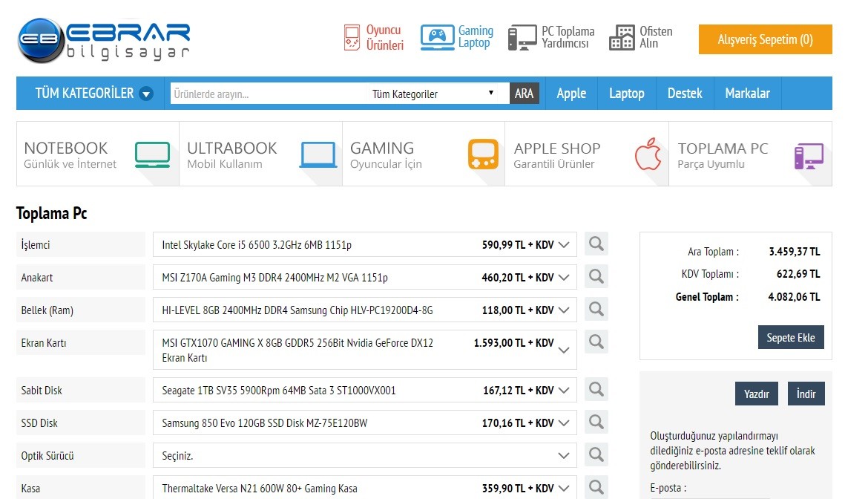
Task: Click the Ofisten Alın building icon
Action: [x=622, y=38]
